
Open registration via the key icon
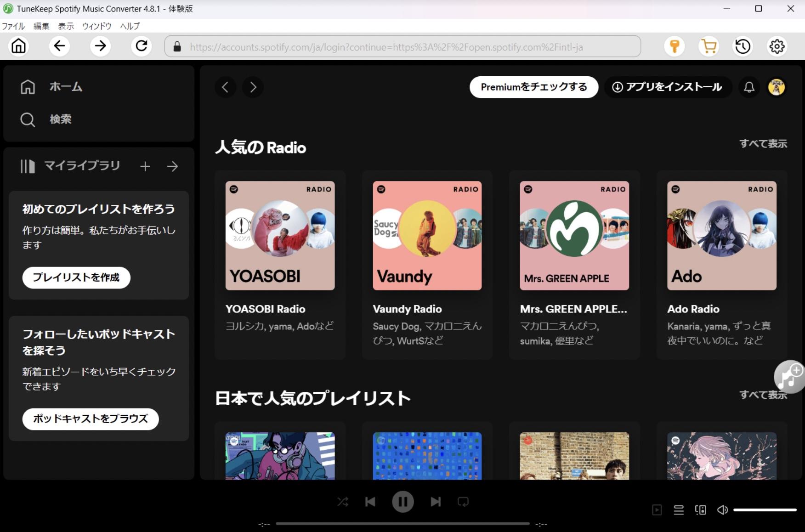(x=675, y=46)
